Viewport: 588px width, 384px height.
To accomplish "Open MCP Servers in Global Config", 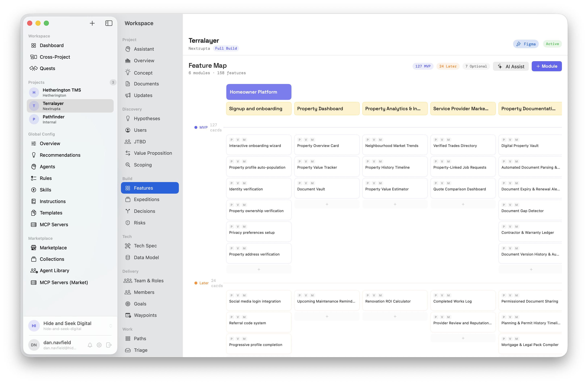I will pyautogui.click(x=54, y=224).
